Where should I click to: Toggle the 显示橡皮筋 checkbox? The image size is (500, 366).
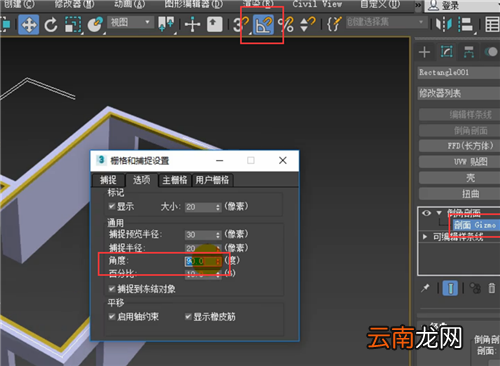click(x=188, y=316)
